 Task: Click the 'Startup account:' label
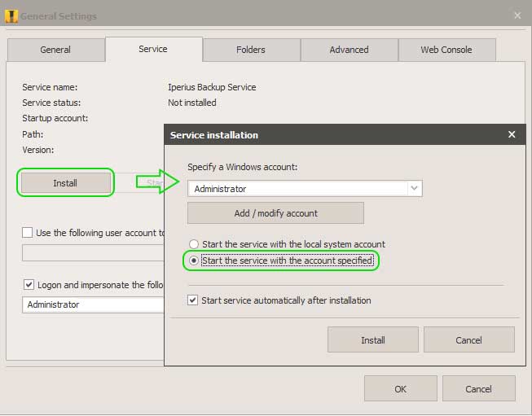[55, 118]
